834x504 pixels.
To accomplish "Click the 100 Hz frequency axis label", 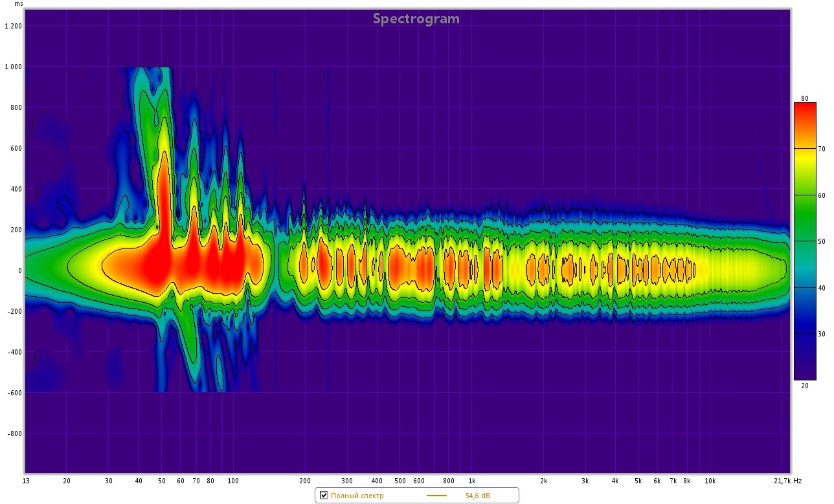I will coord(233,481).
